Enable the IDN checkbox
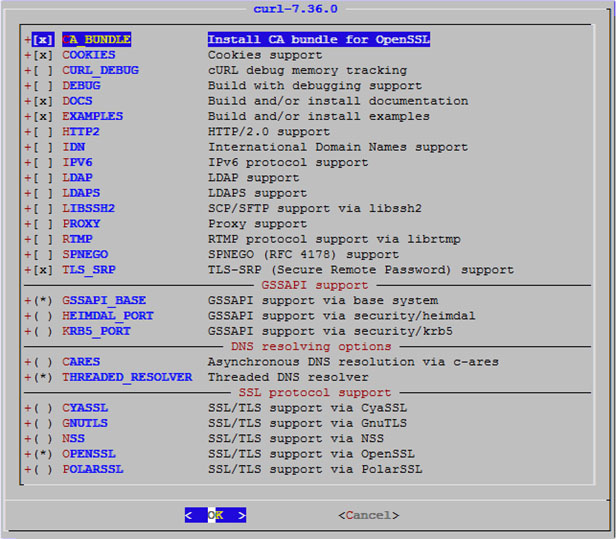This screenshot has height=539, width=616. (43, 147)
